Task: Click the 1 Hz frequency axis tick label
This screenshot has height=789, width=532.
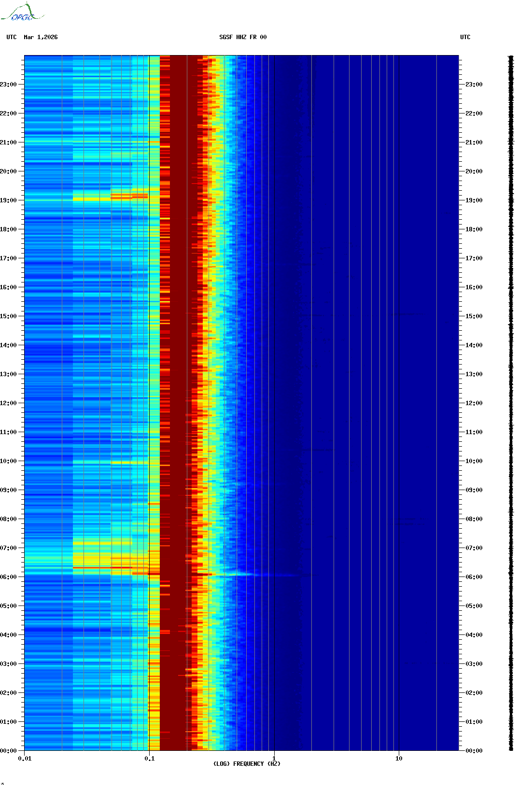Action: pos(274,759)
